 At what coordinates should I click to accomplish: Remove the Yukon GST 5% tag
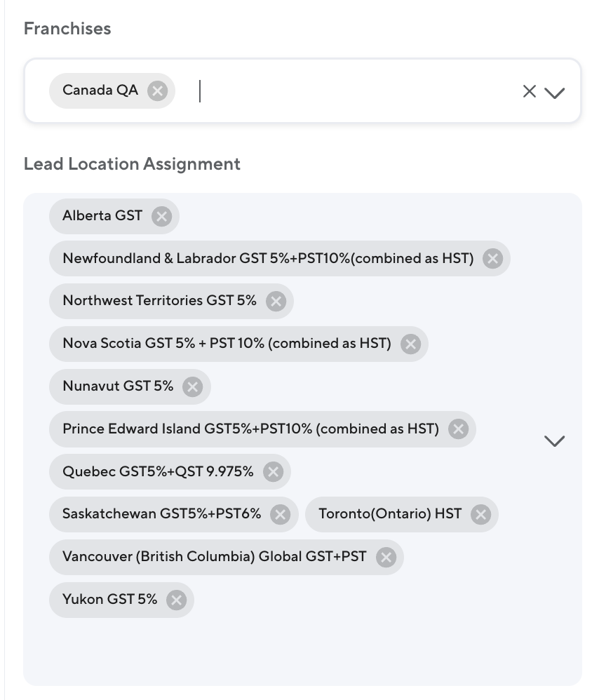[x=177, y=600]
